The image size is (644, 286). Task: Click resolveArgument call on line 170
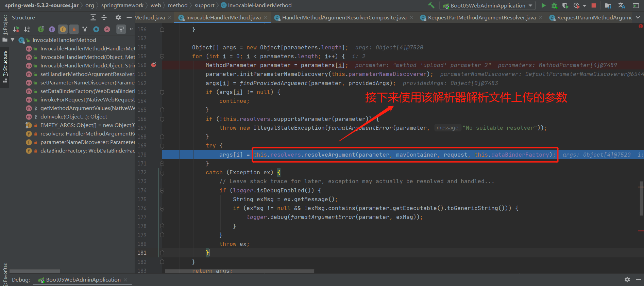(329, 155)
